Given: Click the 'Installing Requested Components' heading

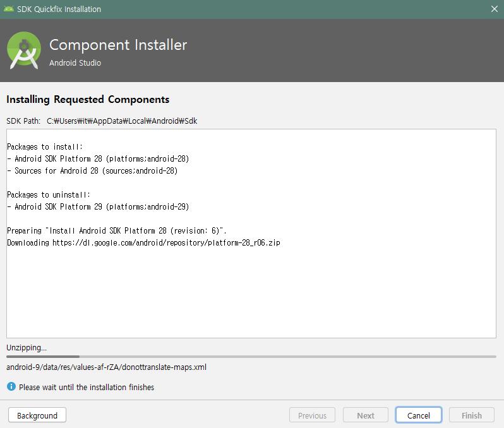Looking at the screenshot, I should point(88,100).
